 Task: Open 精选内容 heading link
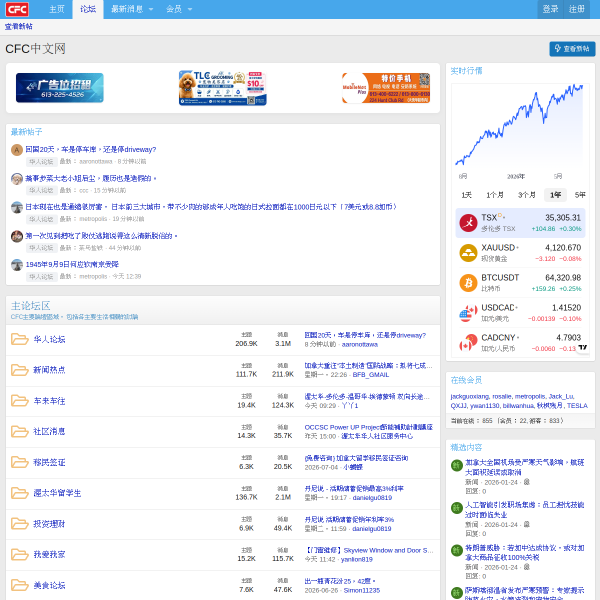[466, 447]
